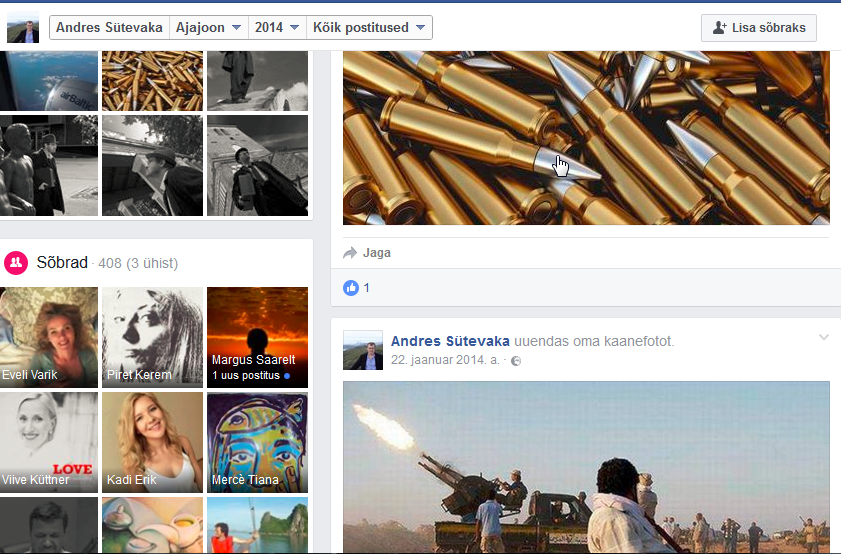
Task: Click the post author's small avatar
Action: pyautogui.click(x=363, y=350)
